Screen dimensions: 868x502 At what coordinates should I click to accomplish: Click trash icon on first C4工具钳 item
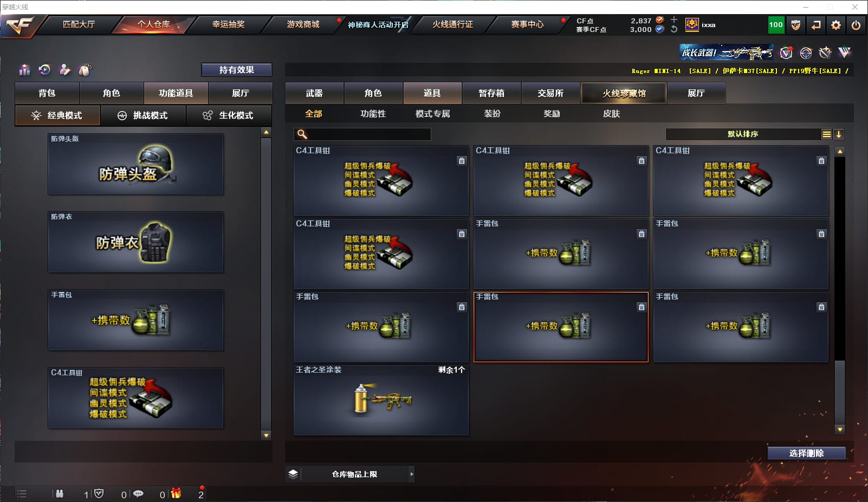tap(462, 161)
